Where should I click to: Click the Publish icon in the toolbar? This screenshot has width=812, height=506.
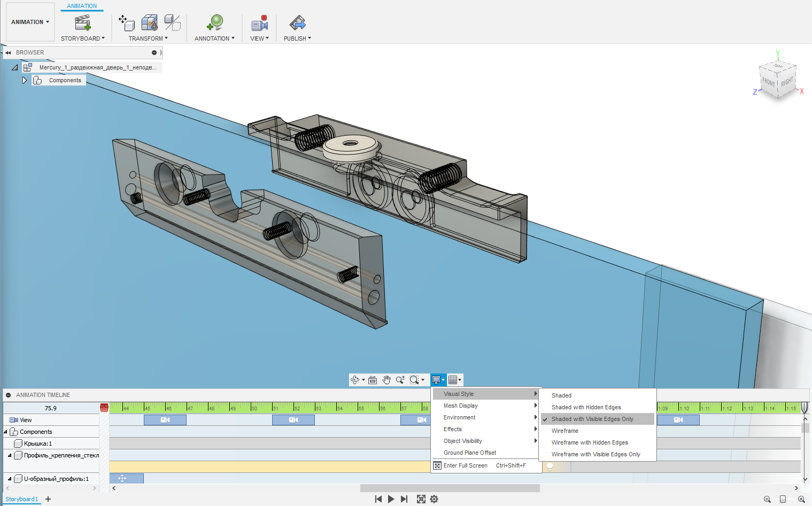pyautogui.click(x=297, y=24)
